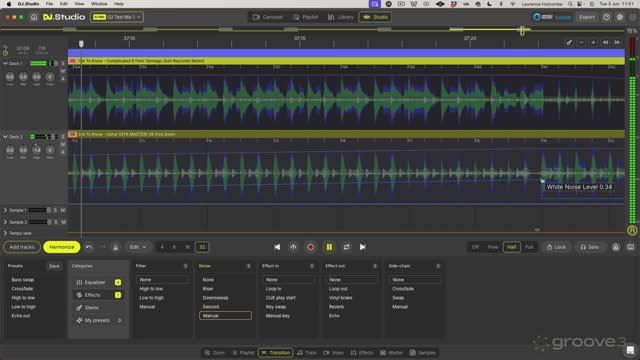Click the automix A icon below level meter
This screenshot has width=640, height=360.
(632, 230)
